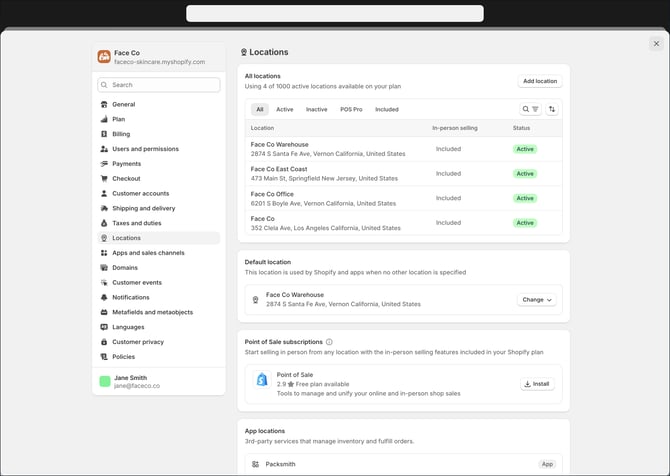The height and width of the screenshot is (476, 670).
Task: Click the Packsmith app icon
Action: pyautogui.click(x=256, y=464)
